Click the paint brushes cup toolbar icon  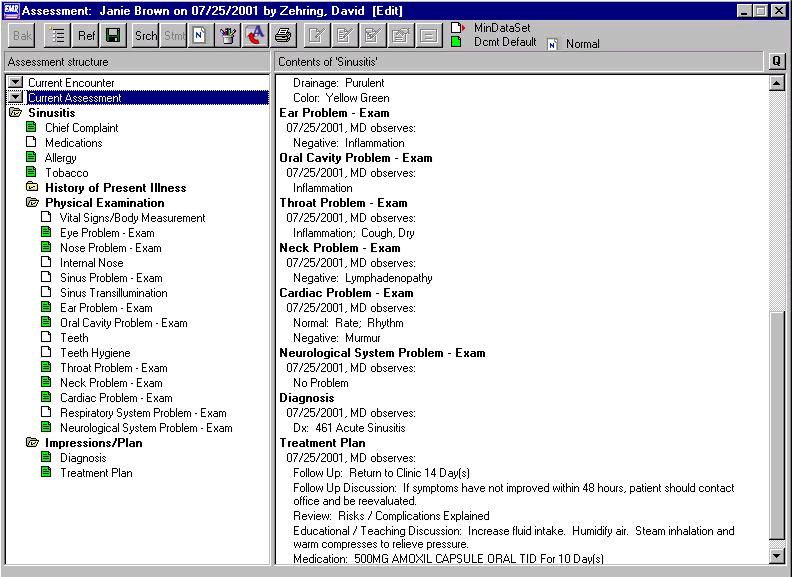click(x=227, y=36)
